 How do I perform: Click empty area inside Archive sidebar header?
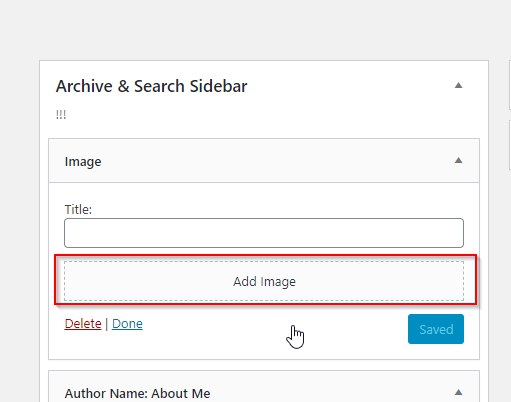(x=350, y=100)
